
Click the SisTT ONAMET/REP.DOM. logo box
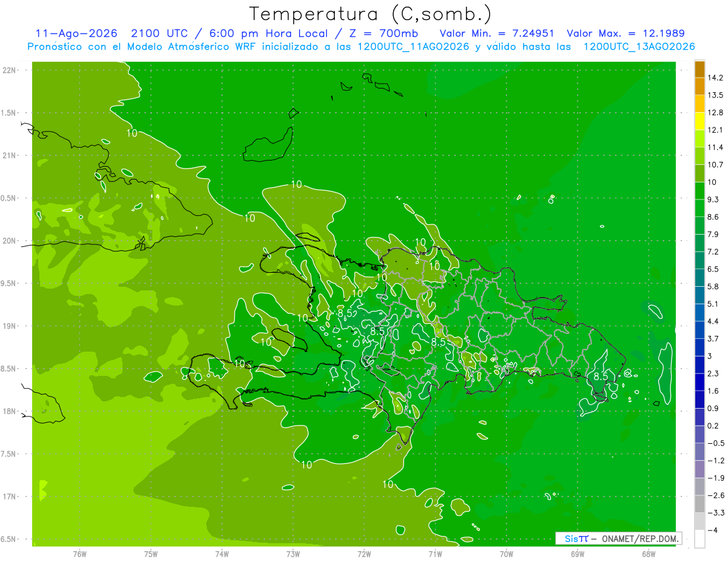point(618,538)
